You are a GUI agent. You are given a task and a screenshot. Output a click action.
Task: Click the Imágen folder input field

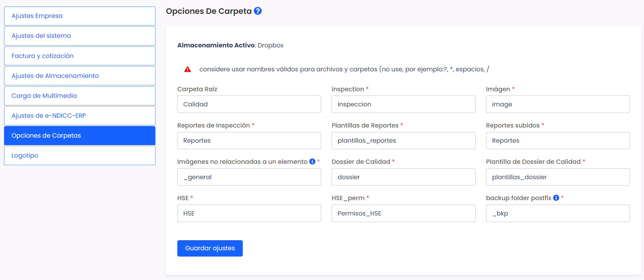click(558, 104)
